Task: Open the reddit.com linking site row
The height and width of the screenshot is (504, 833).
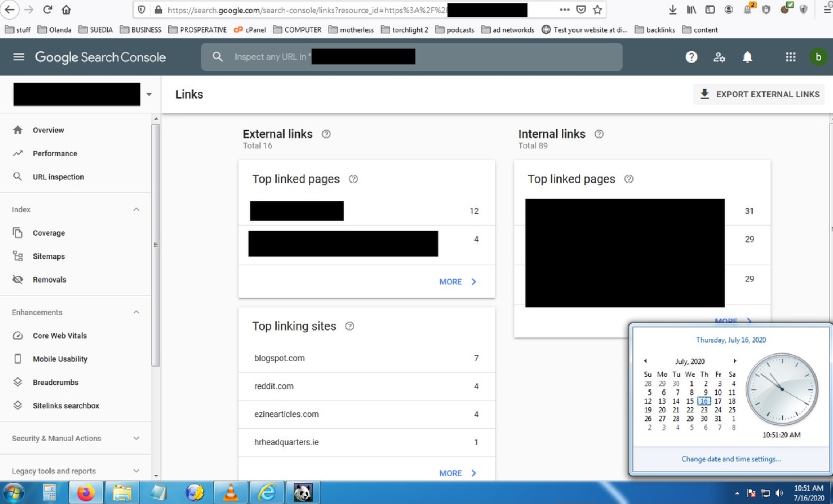Action: [366, 386]
